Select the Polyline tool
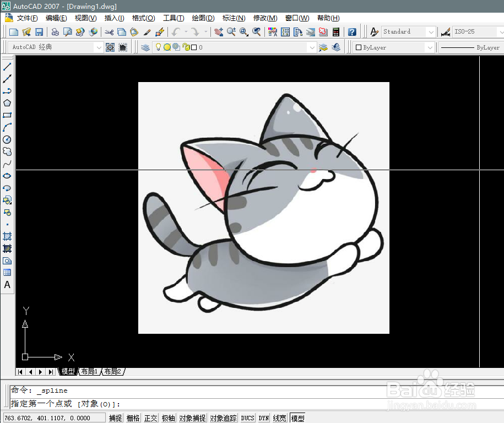The width and height of the screenshot is (504, 423). click(x=7, y=91)
